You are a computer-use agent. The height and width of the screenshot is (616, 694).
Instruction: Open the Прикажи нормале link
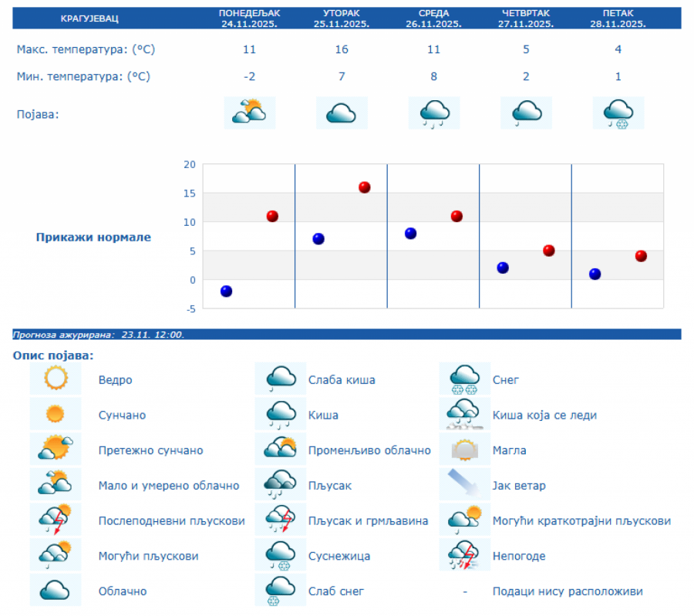pos(93,237)
